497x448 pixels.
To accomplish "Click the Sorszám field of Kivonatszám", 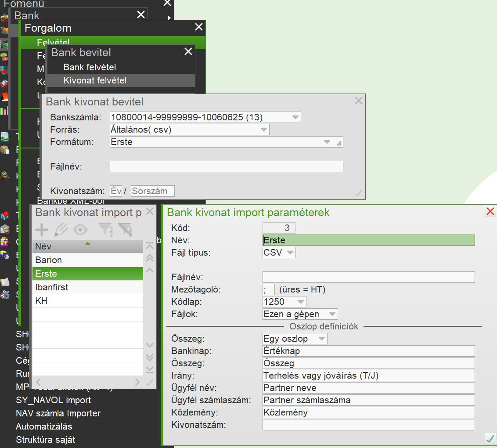I will [152, 191].
